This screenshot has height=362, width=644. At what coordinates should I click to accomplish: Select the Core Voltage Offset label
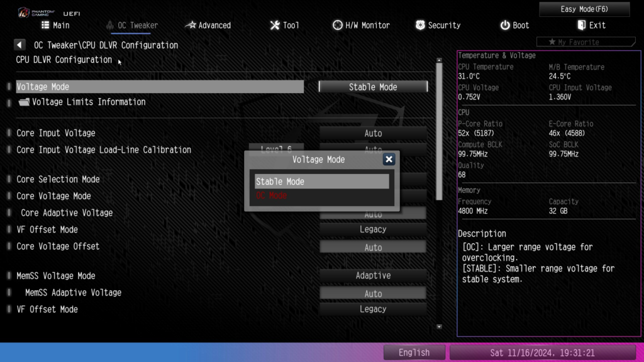[58, 246]
